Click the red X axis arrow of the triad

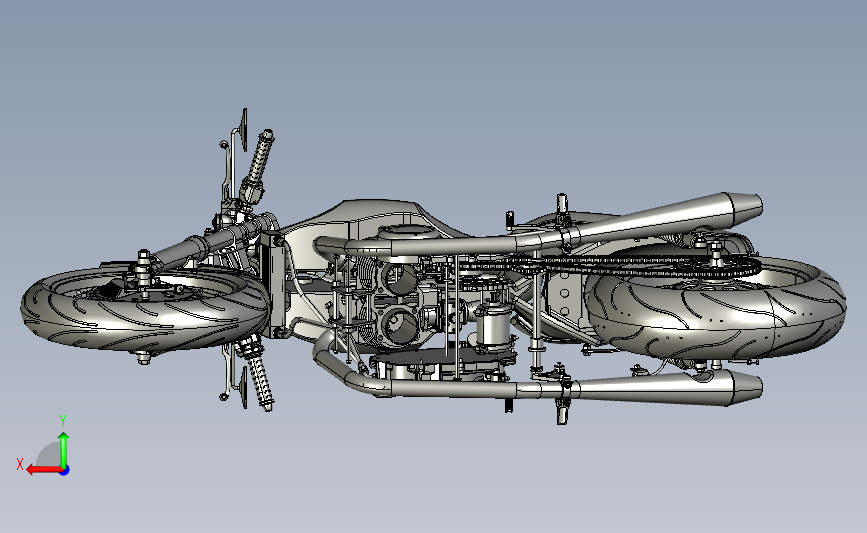pos(44,470)
